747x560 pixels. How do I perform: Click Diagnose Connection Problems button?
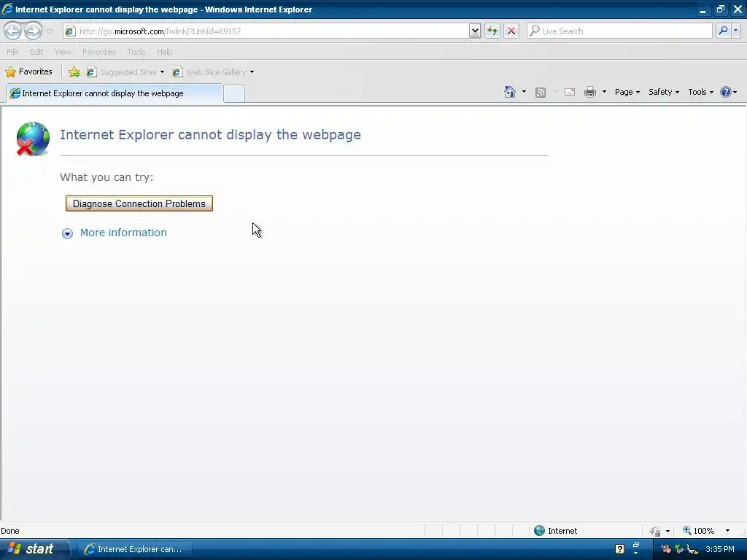[x=139, y=204]
